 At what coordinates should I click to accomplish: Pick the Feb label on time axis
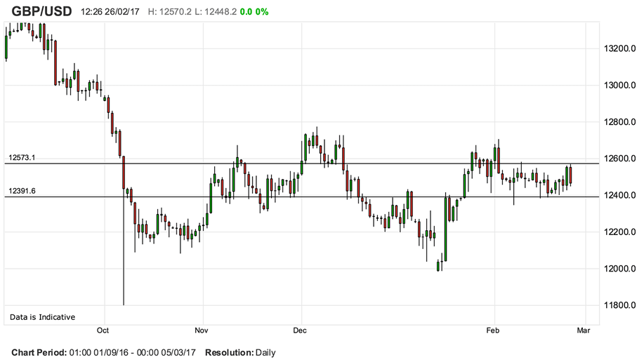pyautogui.click(x=494, y=330)
